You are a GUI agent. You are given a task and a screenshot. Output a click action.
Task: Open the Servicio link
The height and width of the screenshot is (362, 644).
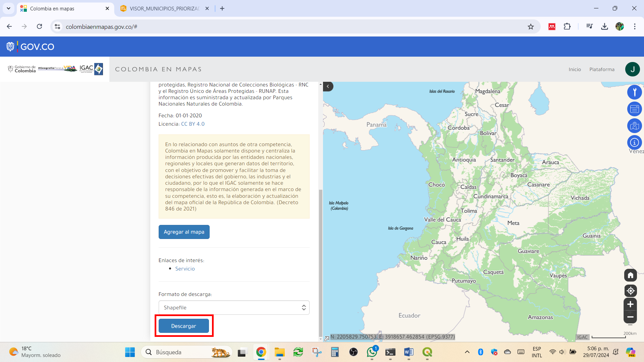click(185, 269)
